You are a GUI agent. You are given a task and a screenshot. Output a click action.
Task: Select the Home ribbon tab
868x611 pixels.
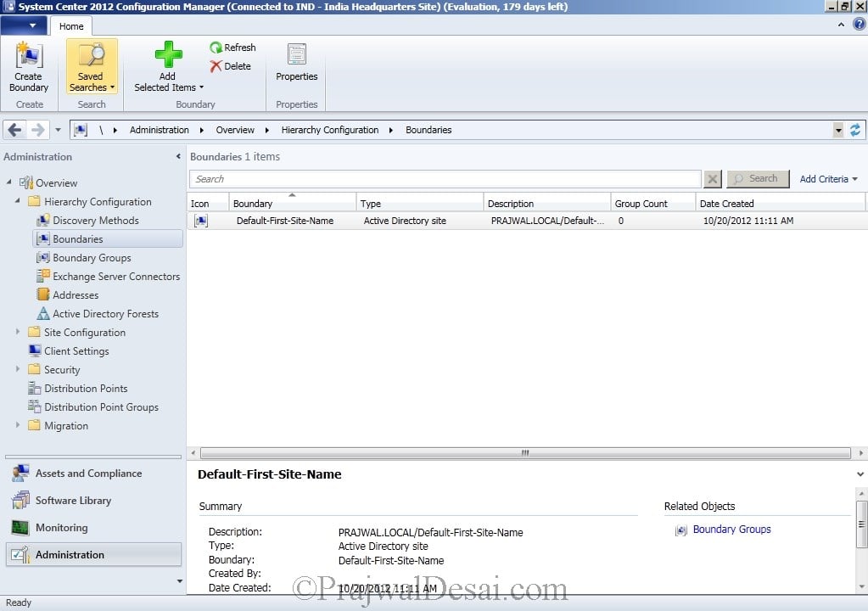pos(71,26)
